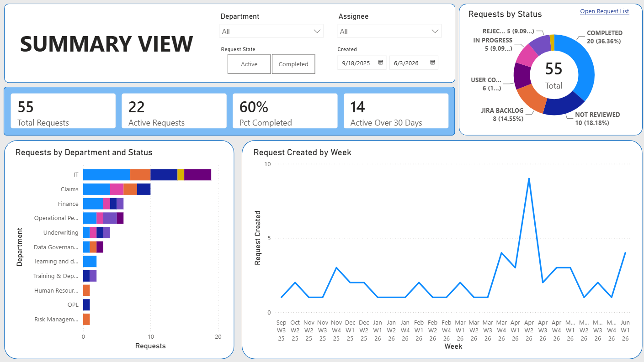644x362 pixels.
Task: Click the "Operational Pe..." axis label
Action: tap(56, 218)
